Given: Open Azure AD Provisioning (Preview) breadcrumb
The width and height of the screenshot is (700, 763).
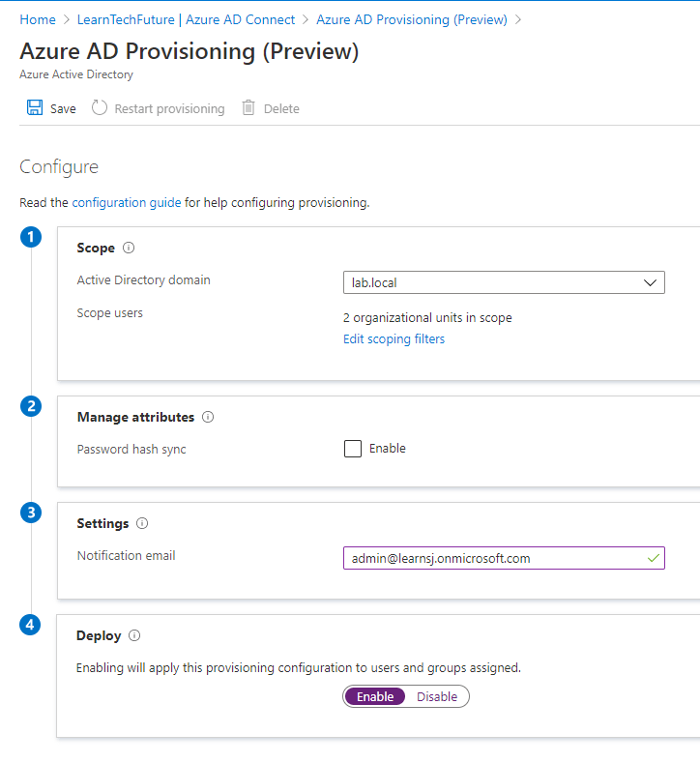Looking at the screenshot, I should pos(411,19).
